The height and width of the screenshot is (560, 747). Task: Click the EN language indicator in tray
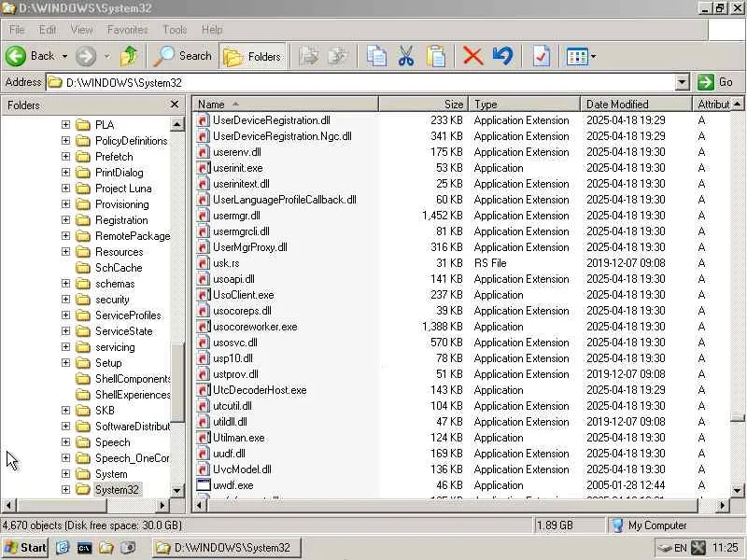[681, 548]
